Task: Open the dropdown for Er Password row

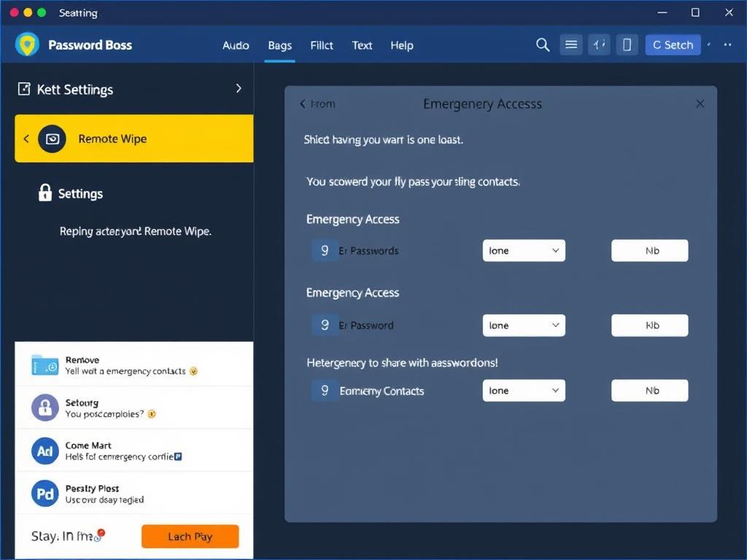Action: (x=524, y=325)
